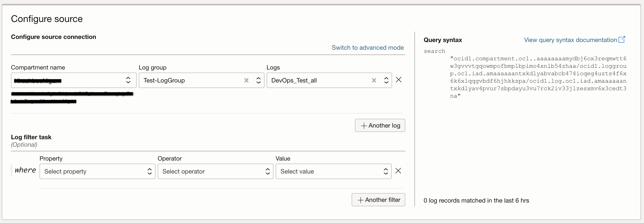Open the Select property dropdown
Screen dimensions: 644x223
(x=97, y=172)
